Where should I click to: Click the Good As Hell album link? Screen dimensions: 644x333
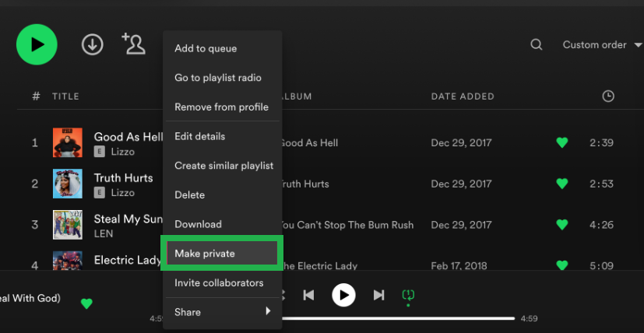pos(309,143)
